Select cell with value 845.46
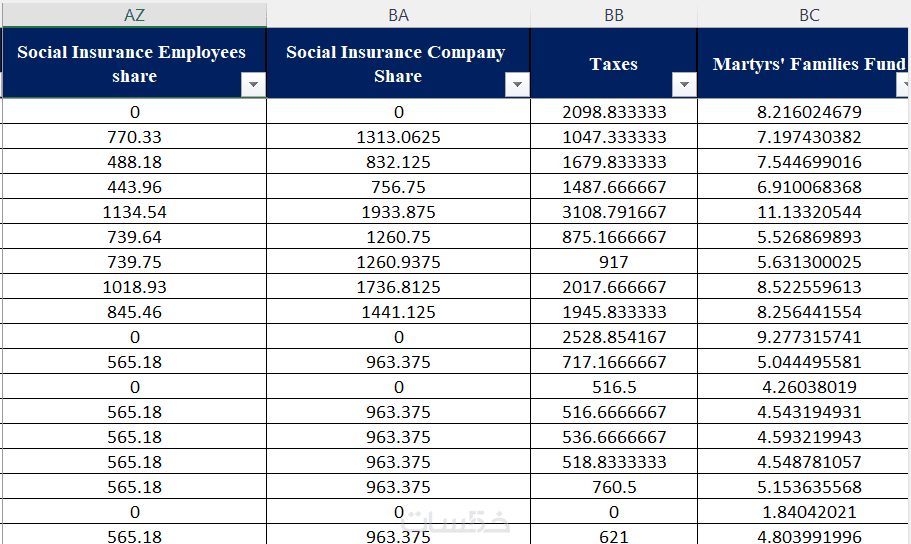Screen dimensions: 911x544 [134, 312]
